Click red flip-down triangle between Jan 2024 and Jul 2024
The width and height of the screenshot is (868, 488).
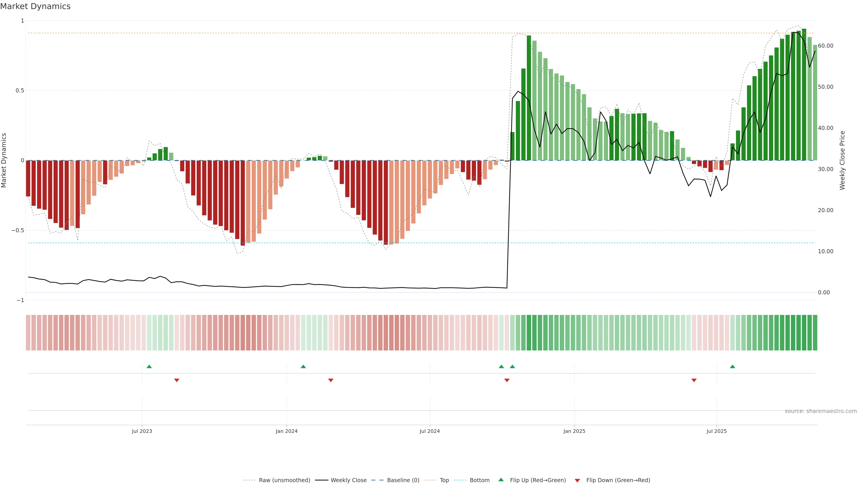point(330,380)
